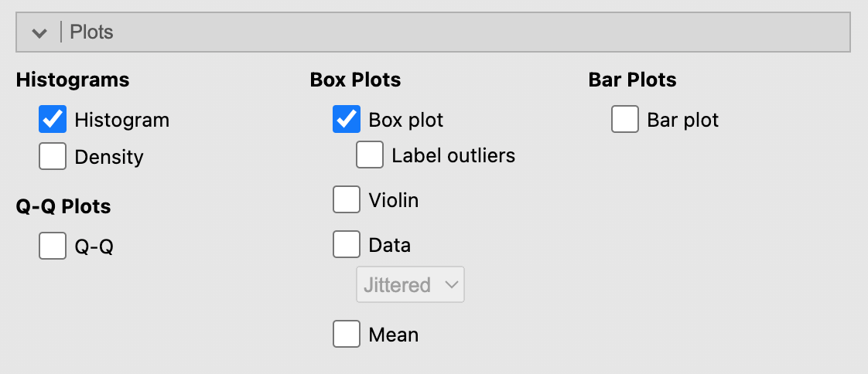Click the 'Violin' option text label
The height and width of the screenshot is (374, 868).
(x=394, y=201)
